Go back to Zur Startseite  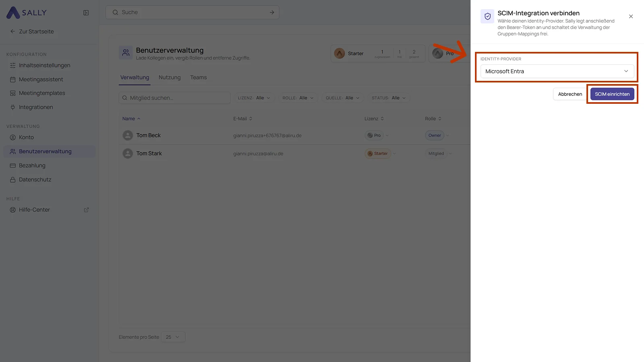tap(32, 31)
